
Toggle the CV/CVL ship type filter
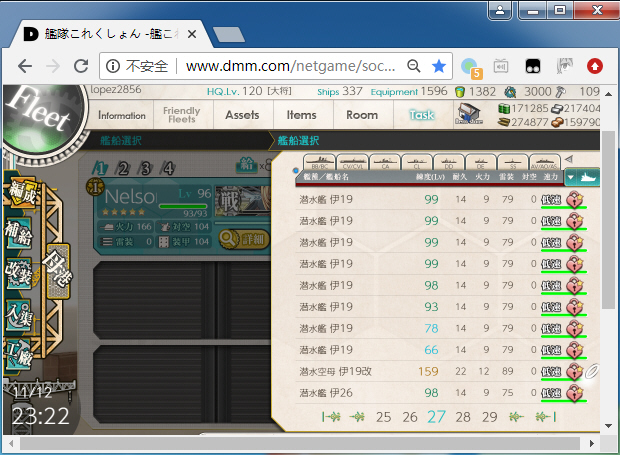(352, 162)
